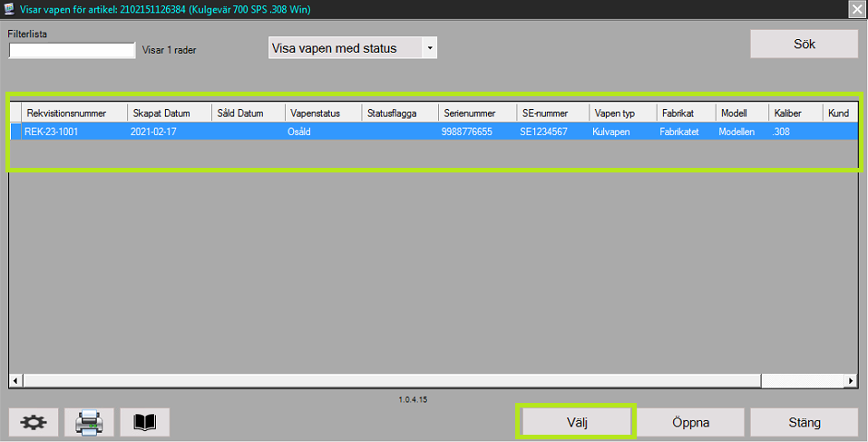Click the scroll left arrow of horizontal scrollbar
Image resolution: width=868 pixels, height=442 pixels.
pos(15,381)
